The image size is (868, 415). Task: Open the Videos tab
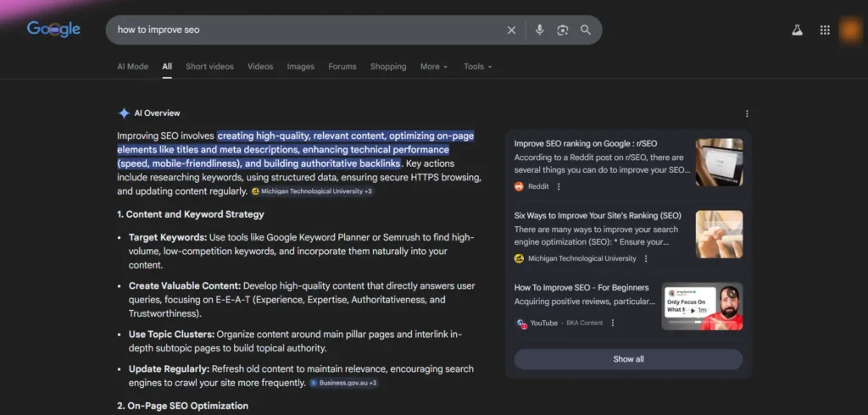[260, 66]
